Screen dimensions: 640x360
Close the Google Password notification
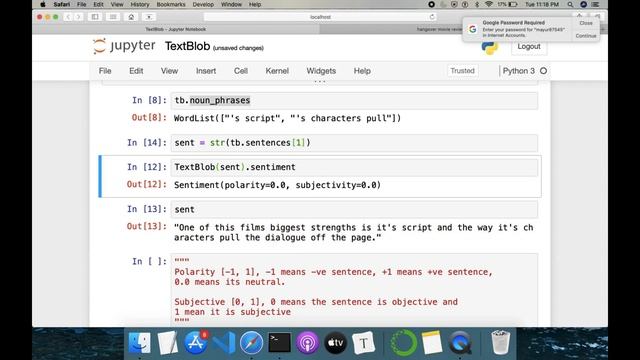click(x=586, y=23)
